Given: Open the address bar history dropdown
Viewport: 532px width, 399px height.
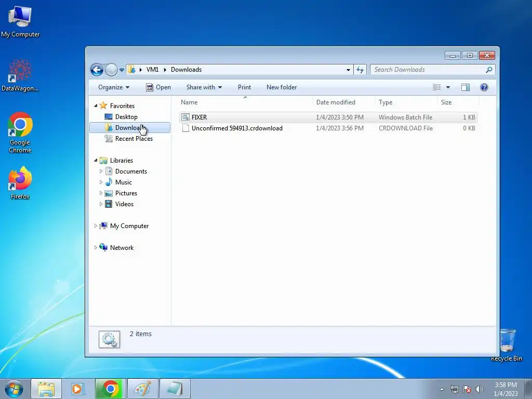Looking at the screenshot, I should click(x=348, y=70).
